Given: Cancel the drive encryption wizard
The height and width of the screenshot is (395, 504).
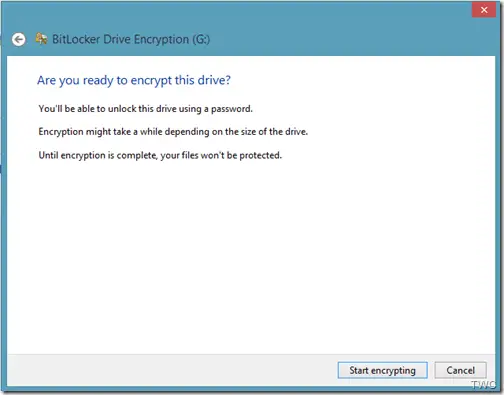Looking at the screenshot, I should [x=460, y=370].
